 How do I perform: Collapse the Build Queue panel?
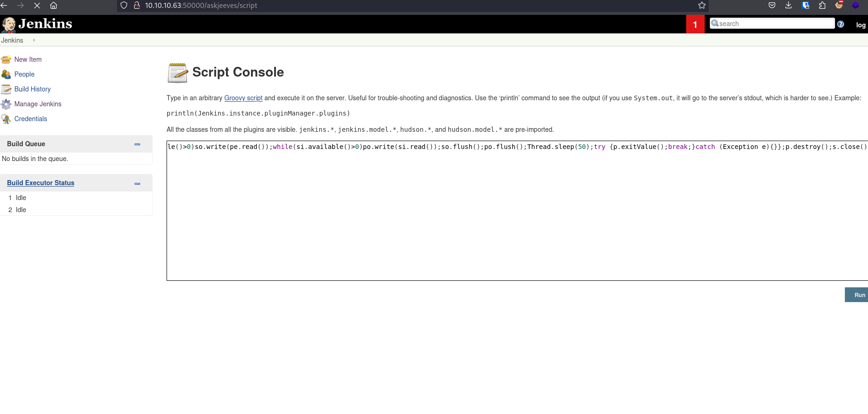click(137, 144)
